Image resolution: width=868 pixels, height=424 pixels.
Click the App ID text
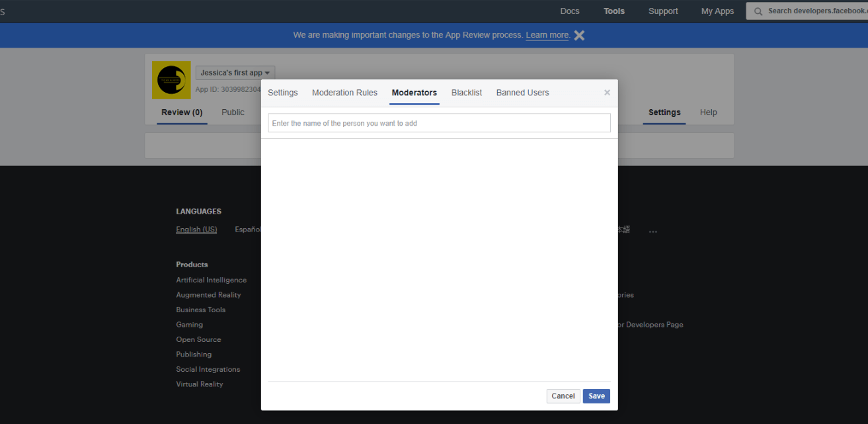pos(228,89)
